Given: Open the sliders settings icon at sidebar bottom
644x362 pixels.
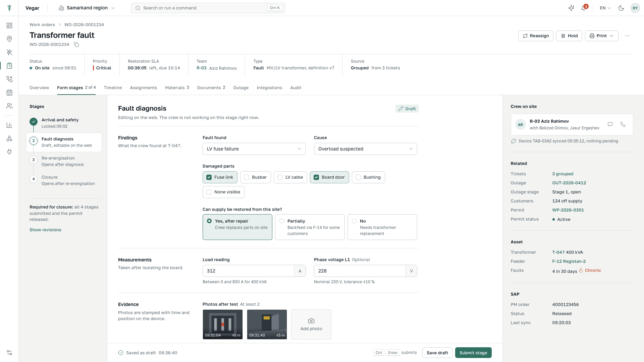Looking at the screenshot, I should (9, 353).
